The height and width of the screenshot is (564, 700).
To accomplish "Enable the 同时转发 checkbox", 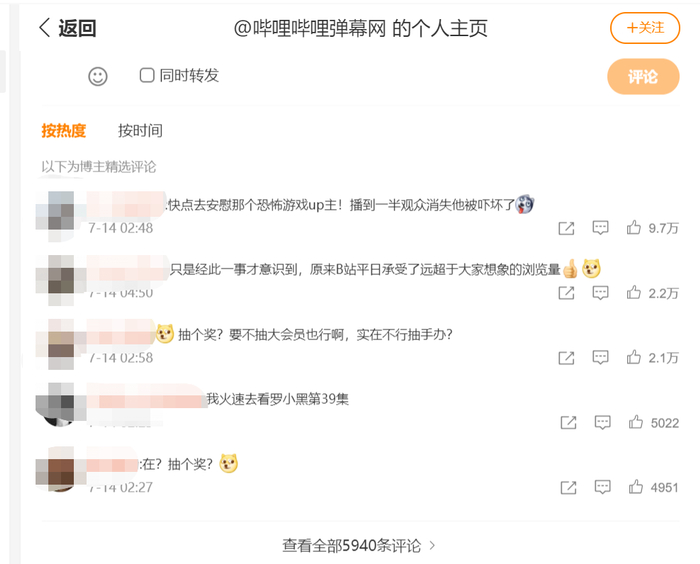I will [147, 75].
